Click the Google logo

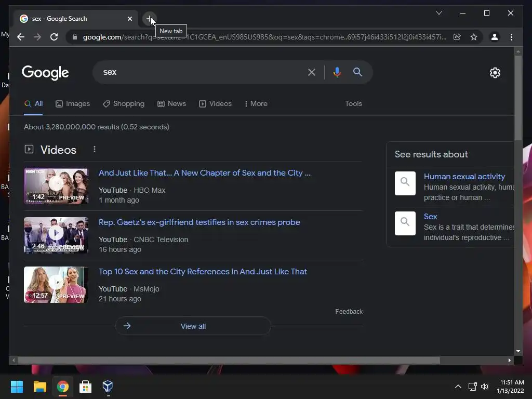pos(45,73)
